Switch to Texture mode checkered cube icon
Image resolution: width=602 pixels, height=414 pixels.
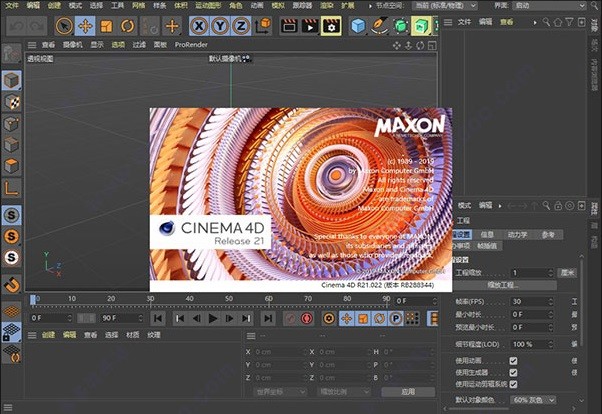coord(12,102)
